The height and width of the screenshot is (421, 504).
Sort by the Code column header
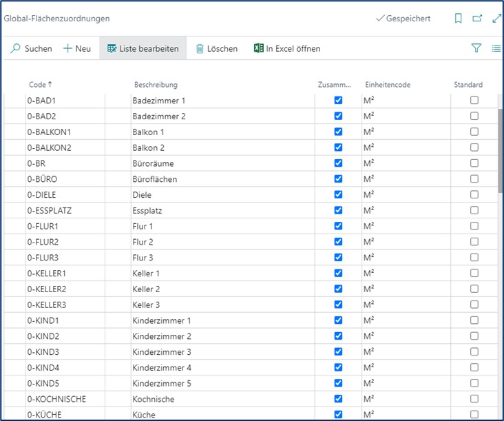37,85
